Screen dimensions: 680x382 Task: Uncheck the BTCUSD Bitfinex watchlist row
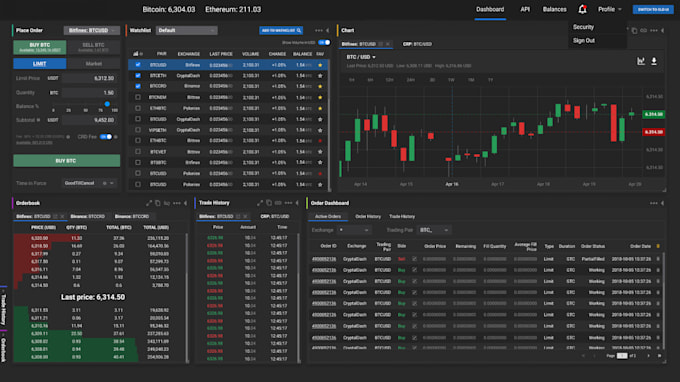point(138,65)
